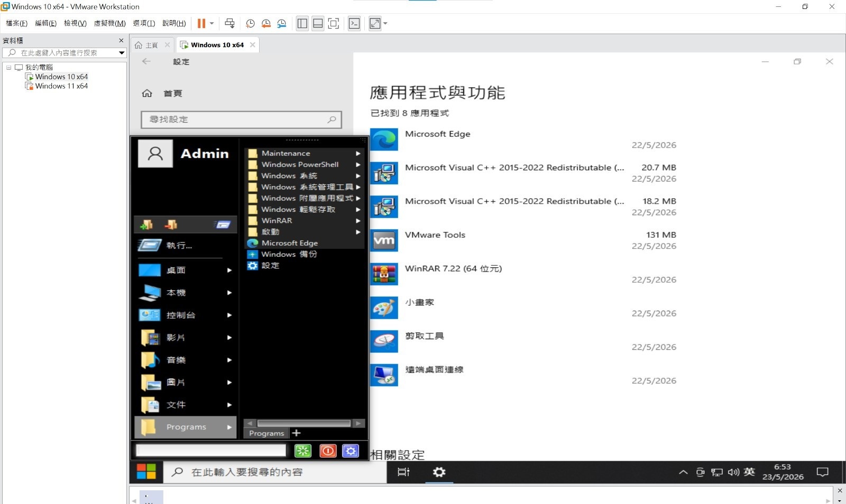Open the 選項(T) menu
The height and width of the screenshot is (504, 846).
click(x=144, y=23)
